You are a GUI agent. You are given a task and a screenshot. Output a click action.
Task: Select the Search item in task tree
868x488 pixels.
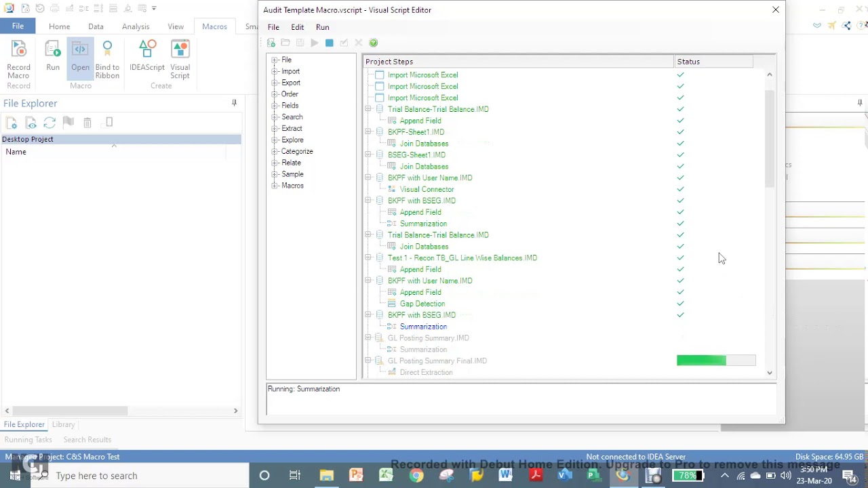(292, 117)
